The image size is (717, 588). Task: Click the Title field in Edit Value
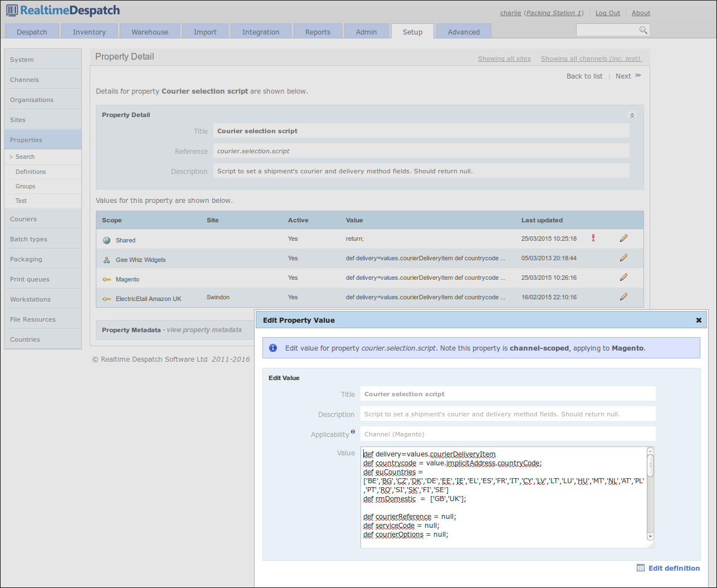[508, 394]
